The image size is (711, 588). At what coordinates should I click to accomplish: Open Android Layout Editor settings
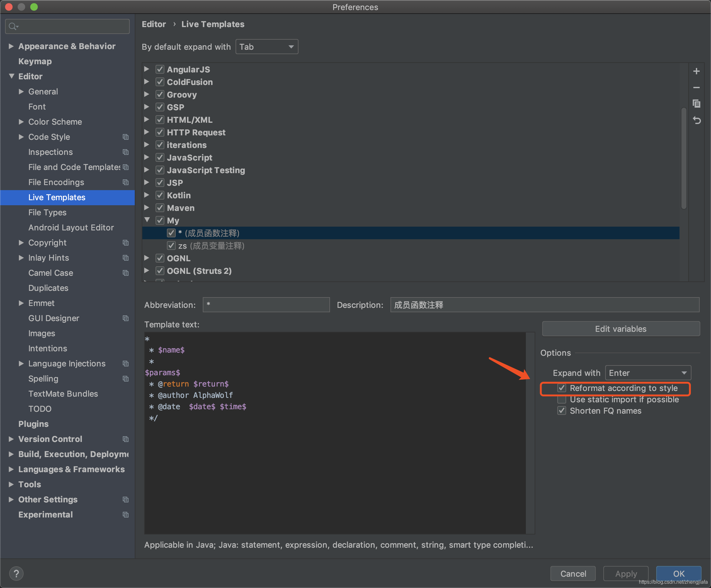(x=71, y=228)
